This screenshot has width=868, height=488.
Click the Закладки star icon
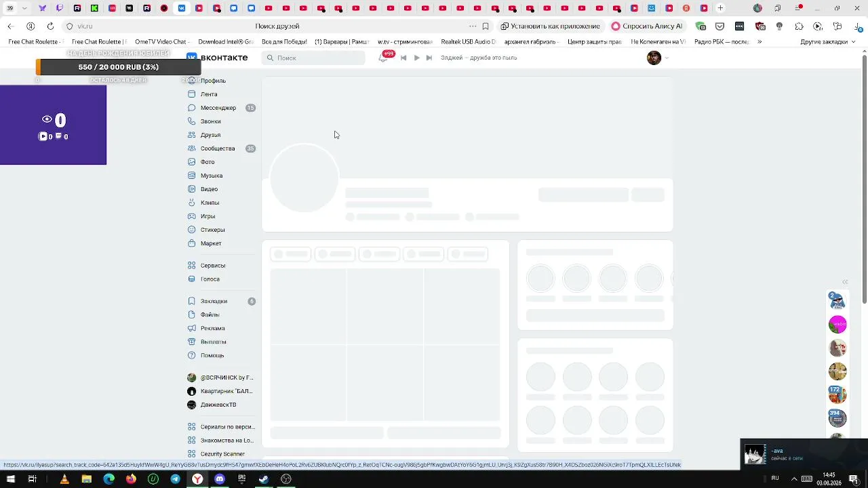pos(192,301)
